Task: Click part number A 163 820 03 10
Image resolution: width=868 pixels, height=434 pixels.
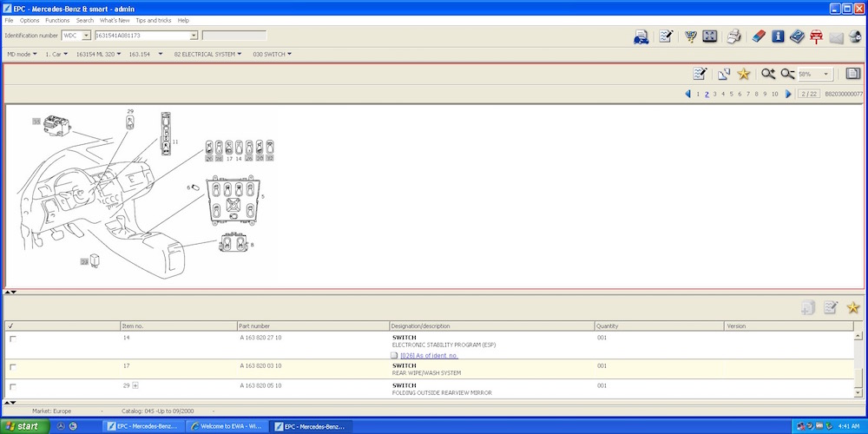Action: pos(260,366)
